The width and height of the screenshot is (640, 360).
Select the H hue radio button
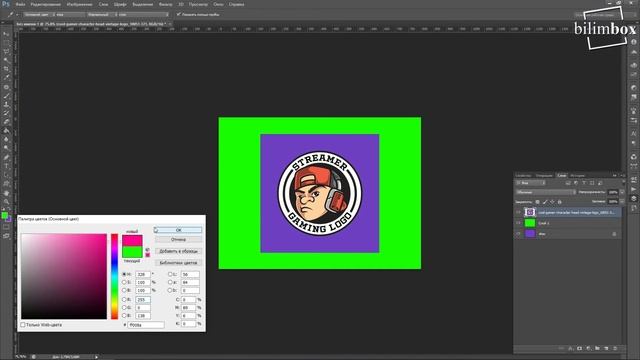pyautogui.click(x=124, y=274)
